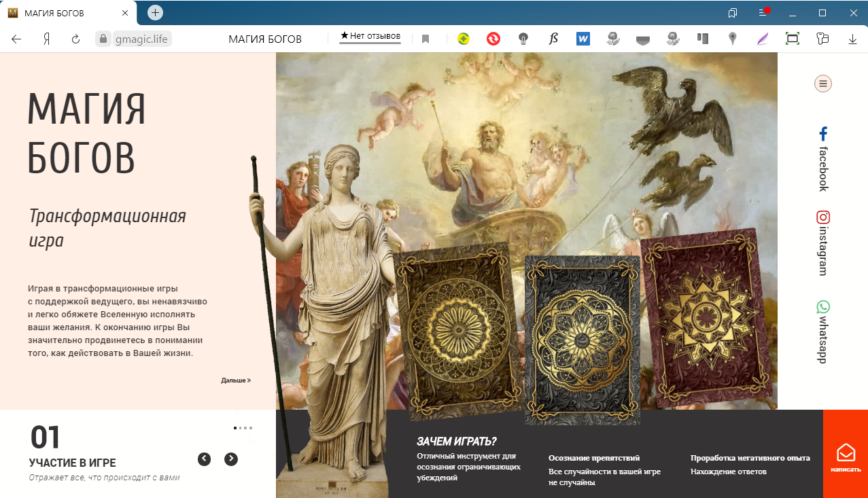Click the gray silver card in the middle
Image resolution: width=868 pixels, height=498 pixels.
[x=583, y=340]
